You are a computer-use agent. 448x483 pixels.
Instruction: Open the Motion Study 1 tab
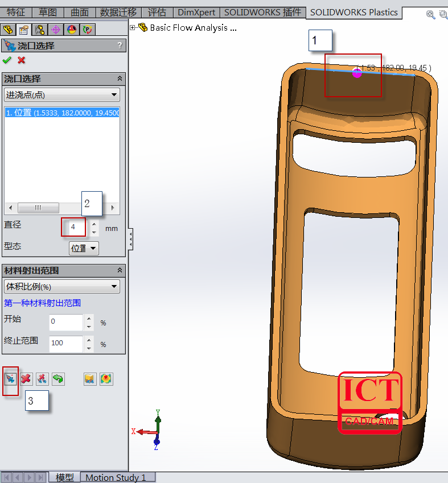point(116,477)
